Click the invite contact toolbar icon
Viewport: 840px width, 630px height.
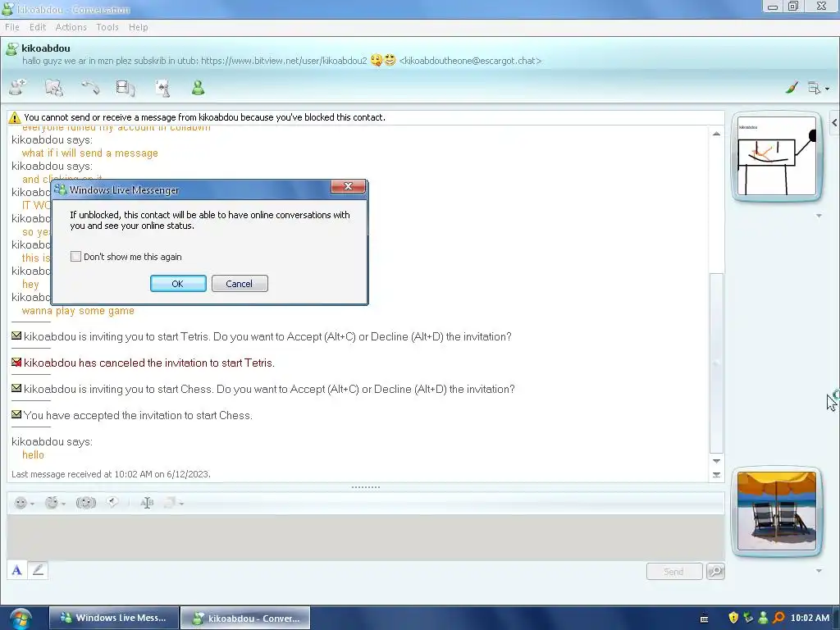pos(18,87)
